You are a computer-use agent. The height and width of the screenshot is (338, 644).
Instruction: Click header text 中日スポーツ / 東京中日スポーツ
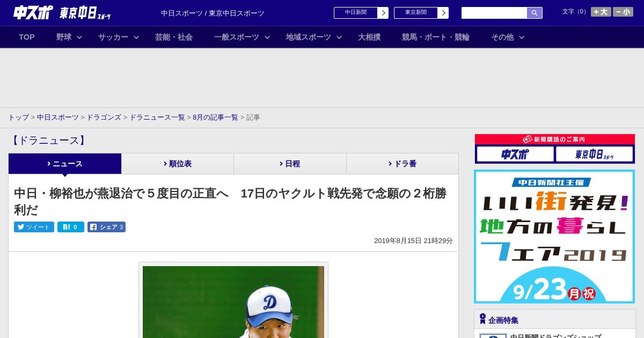tap(213, 13)
